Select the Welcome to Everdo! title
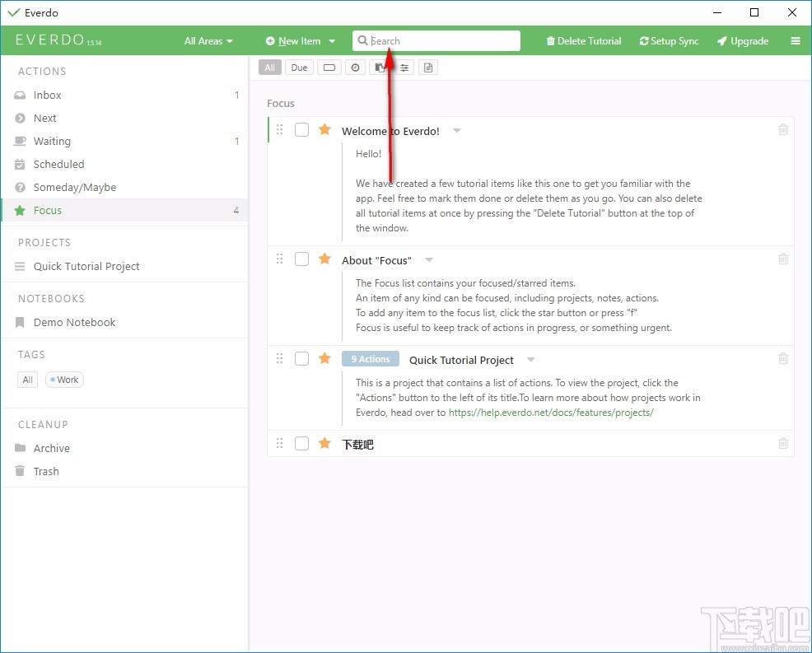 (390, 131)
